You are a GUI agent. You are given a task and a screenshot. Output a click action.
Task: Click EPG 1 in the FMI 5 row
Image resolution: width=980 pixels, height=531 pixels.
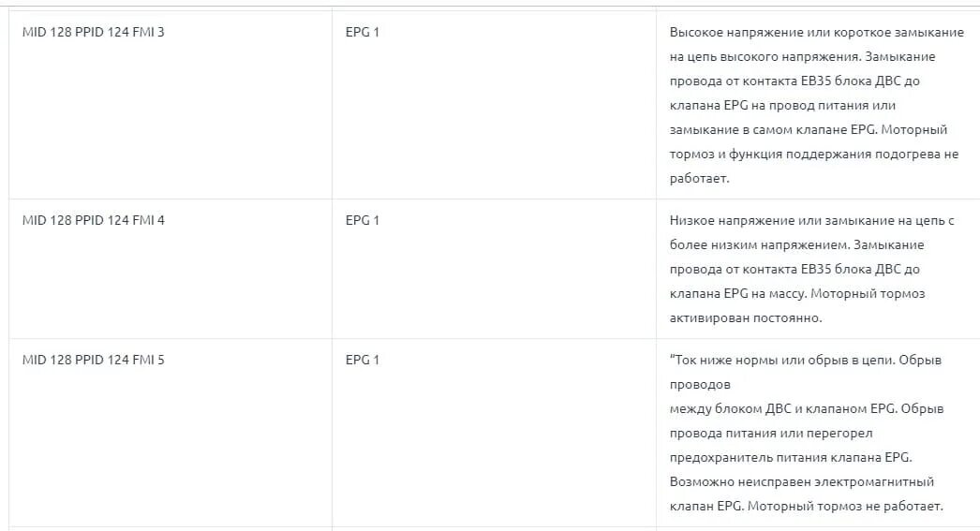tap(363, 361)
